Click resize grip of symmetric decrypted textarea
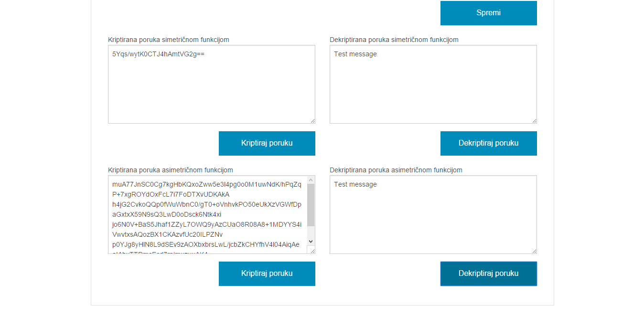644x316 pixels. coord(534,120)
